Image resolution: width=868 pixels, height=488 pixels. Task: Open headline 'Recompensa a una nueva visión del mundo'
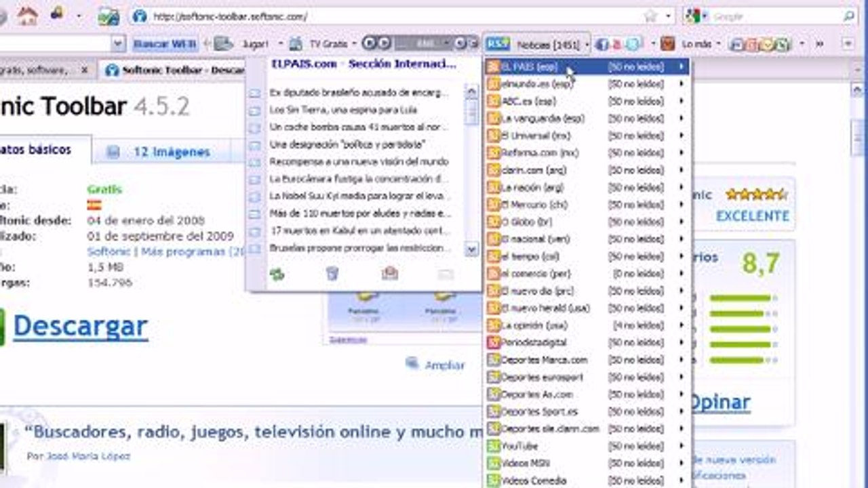click(359, 162)
